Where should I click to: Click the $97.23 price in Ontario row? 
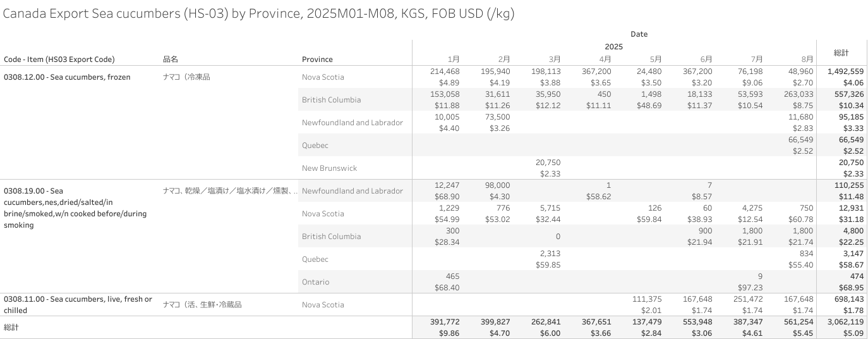pos(750,288)
